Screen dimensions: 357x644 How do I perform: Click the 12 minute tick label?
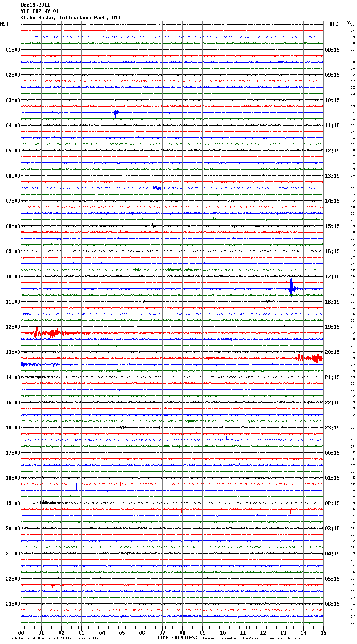point(263,633)
